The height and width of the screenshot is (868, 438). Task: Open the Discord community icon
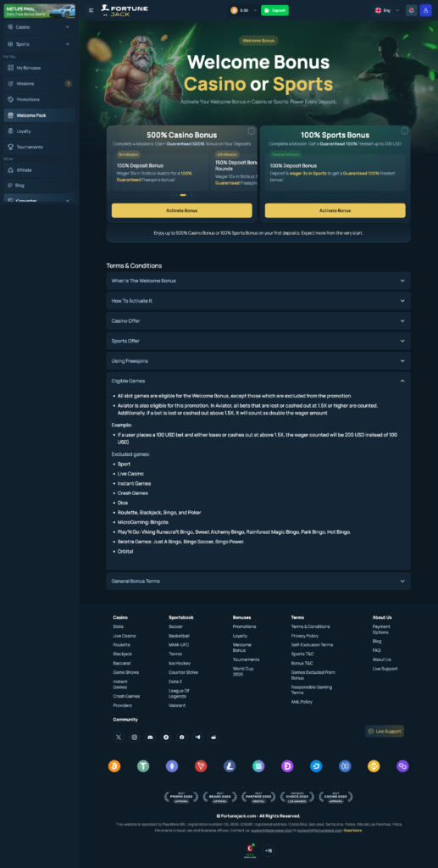coord(150,737)
